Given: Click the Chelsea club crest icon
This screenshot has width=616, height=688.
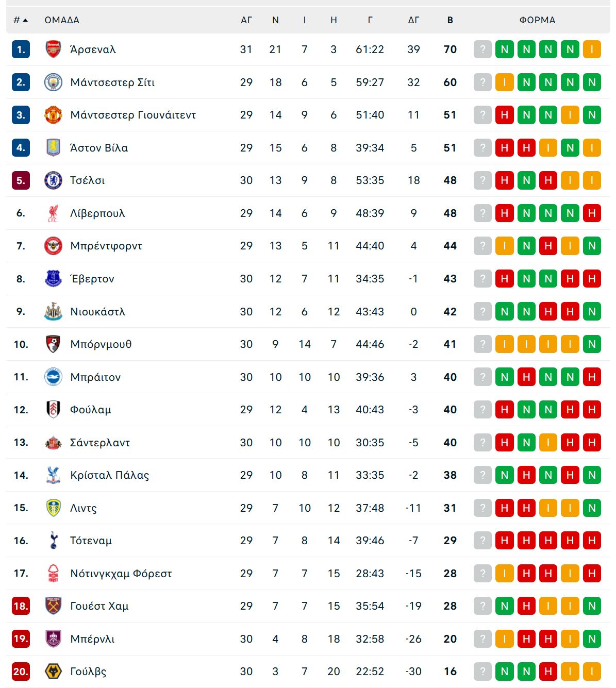Looking at the screenshot, I should (53, 180).
